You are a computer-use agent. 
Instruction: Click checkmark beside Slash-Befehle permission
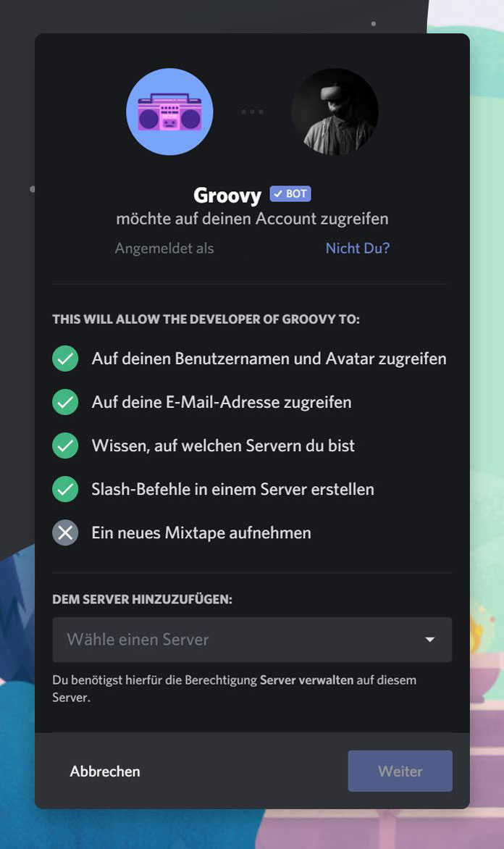pos(65,489)
